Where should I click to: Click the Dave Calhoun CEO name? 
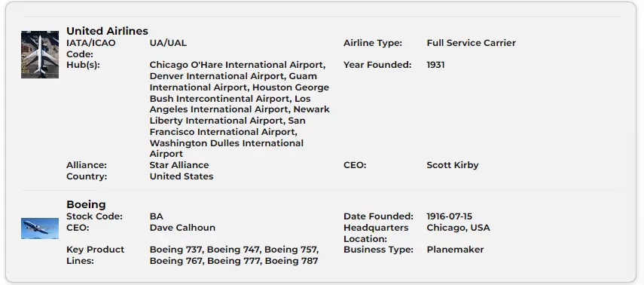(182, 228)
